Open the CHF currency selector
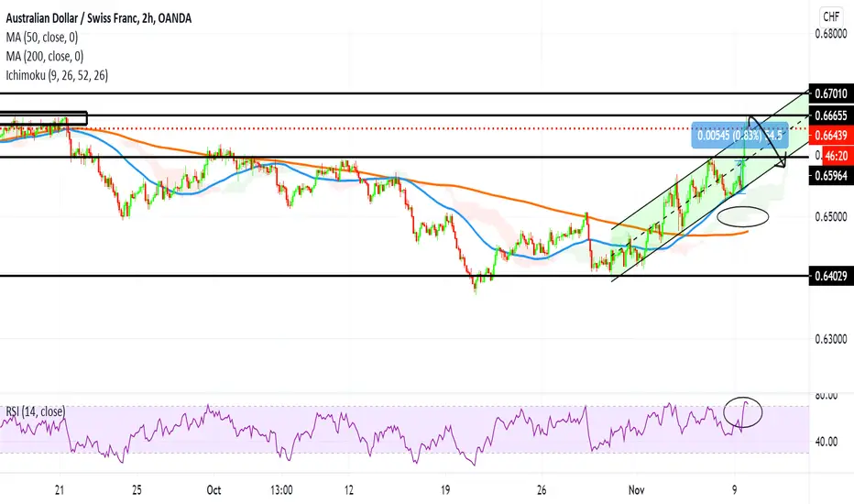Image resolution: width=854 pixels, height=504 pixels. [x=831, y=16]
